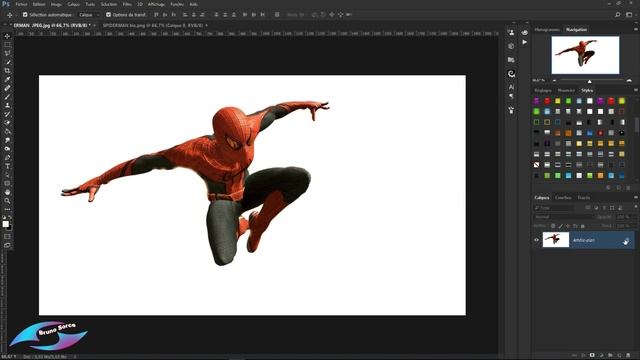Toggle the Quick Mask mode button
640x360 pixels.
pos(7,236)
